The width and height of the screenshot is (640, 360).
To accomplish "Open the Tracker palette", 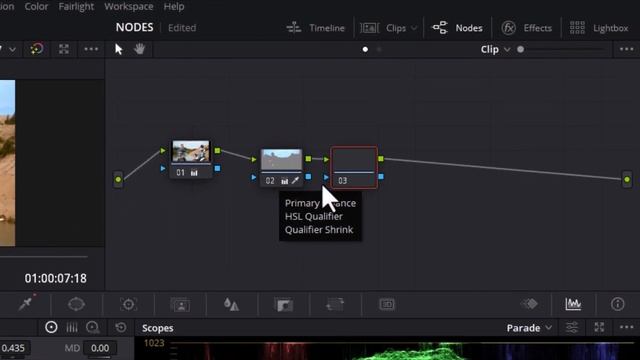I will (x=129, y=304).
